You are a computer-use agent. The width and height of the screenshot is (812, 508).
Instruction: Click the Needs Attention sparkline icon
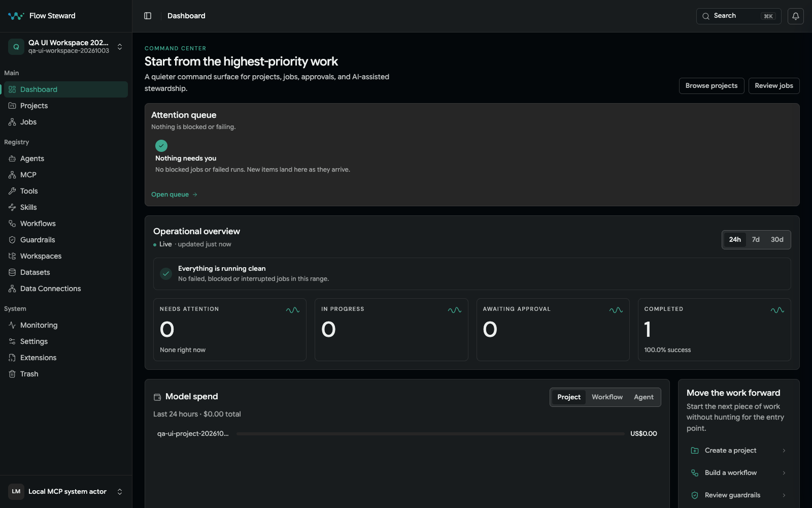tap(293, 310)
